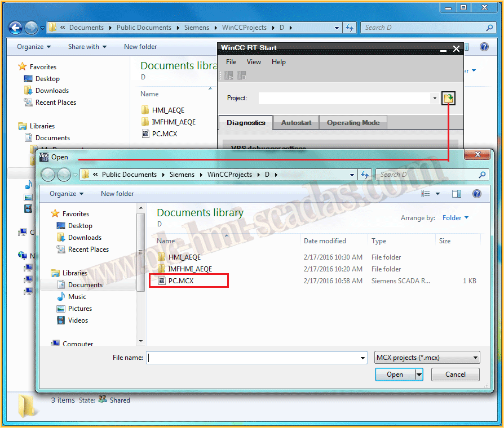The image size is (504, 428).
Task: Expand the Arrange by Folder dropdown
Action: [x=455, y=218]
